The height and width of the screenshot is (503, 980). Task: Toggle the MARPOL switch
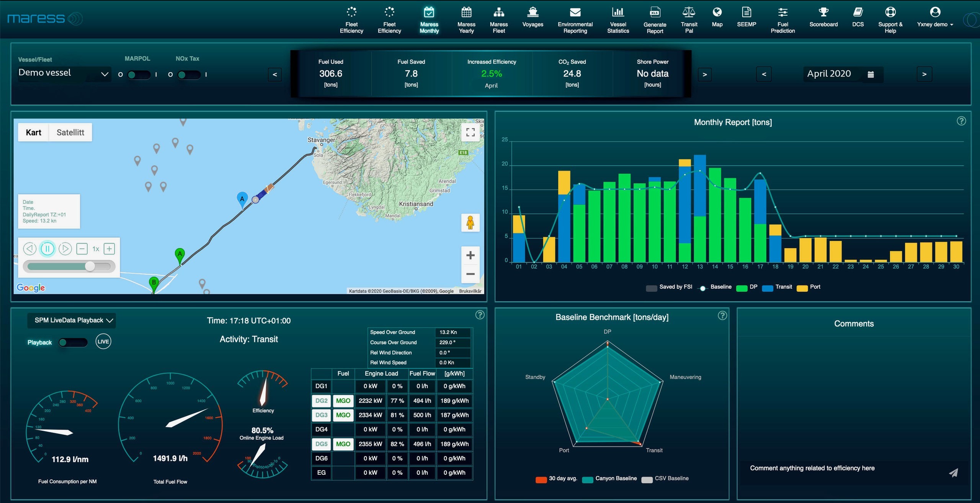tap(138, 75)
